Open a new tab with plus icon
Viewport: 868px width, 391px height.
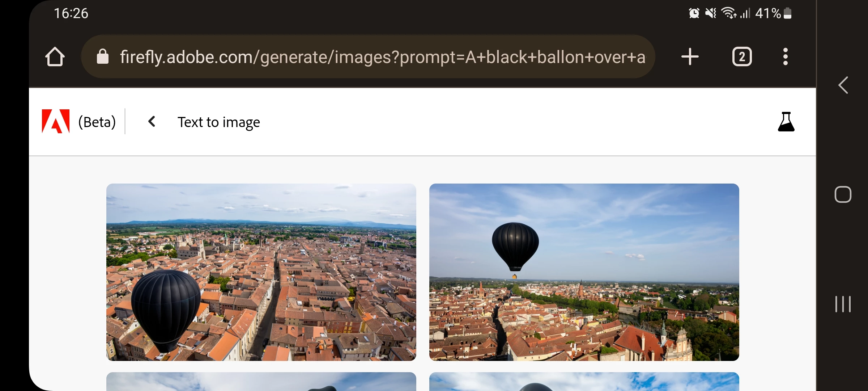pos(690,57)
